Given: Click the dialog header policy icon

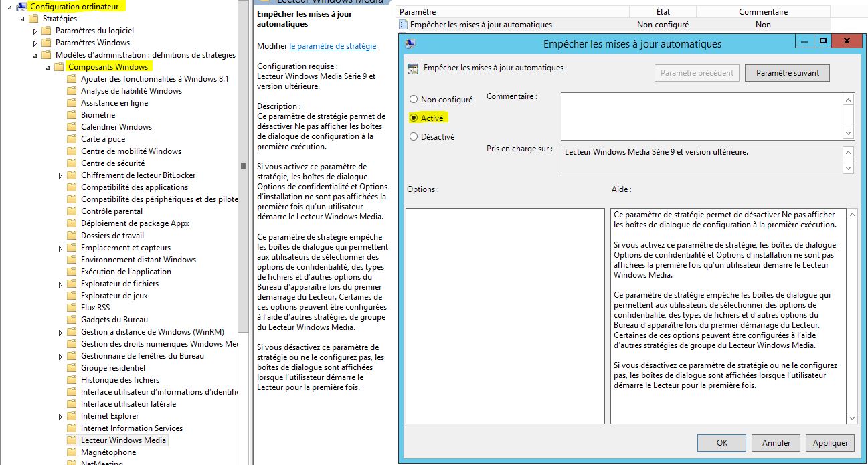Looking at the screenshot, I should coord(413,68).
